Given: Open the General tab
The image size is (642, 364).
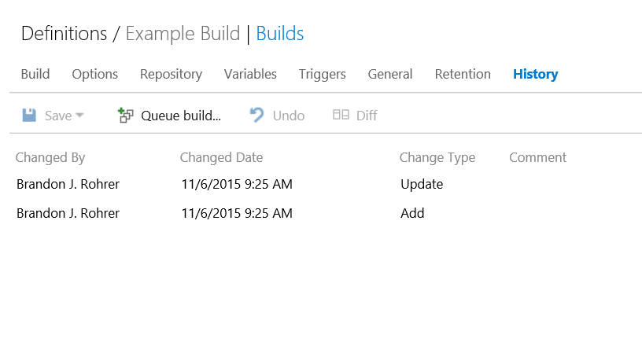Looking at the screenshot, I should (390, 74).
